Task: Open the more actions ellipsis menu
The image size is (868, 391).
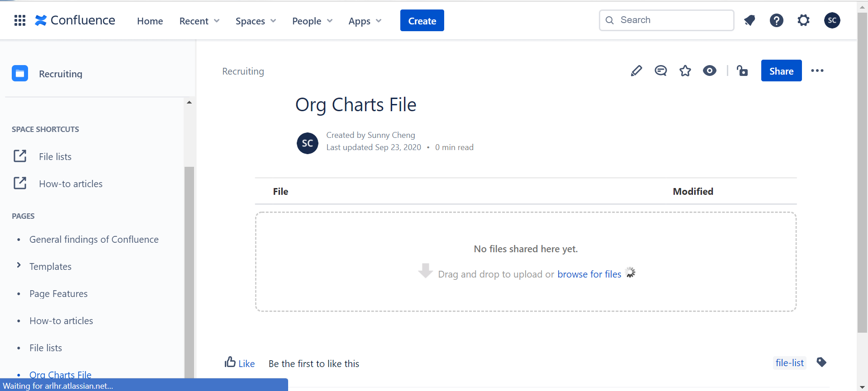Action: click(x=817, y=71)
